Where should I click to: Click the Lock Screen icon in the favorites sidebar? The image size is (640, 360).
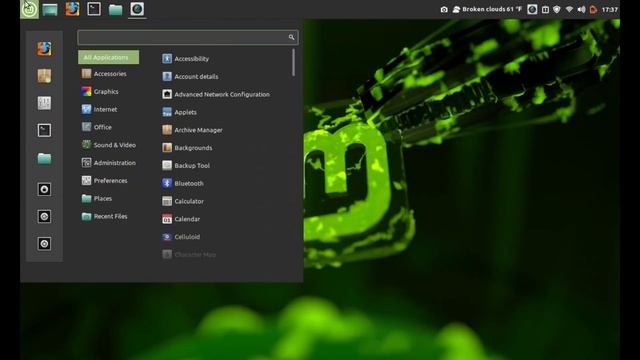44,189
